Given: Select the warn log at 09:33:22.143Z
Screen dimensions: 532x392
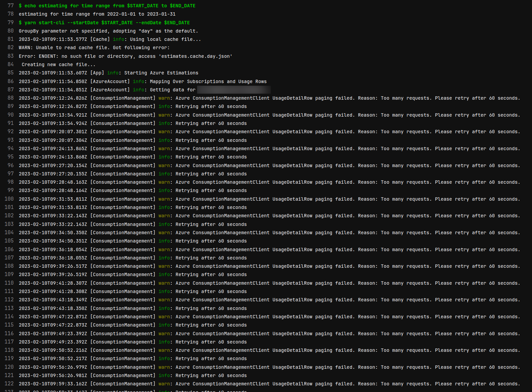Looking at the screenshot, I should 269,216.
